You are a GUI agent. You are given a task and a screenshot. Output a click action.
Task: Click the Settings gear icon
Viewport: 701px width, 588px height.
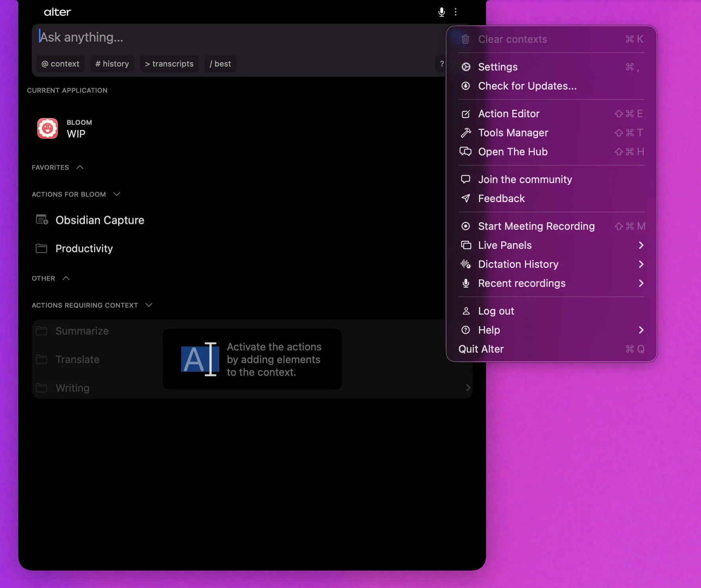coord(465,67)
